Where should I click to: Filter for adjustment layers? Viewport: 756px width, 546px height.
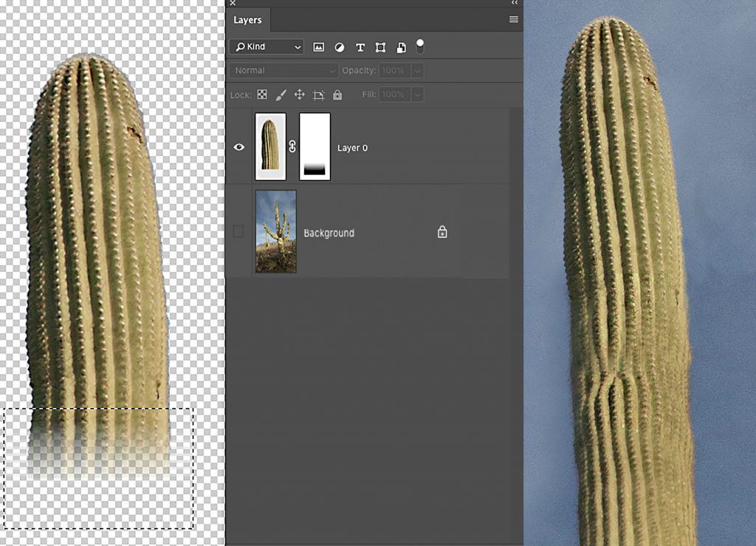pos(339,47)
